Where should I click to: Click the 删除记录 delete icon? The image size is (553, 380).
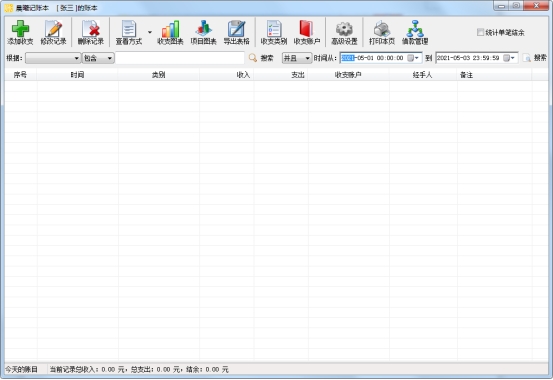click(x=91, y=29)
